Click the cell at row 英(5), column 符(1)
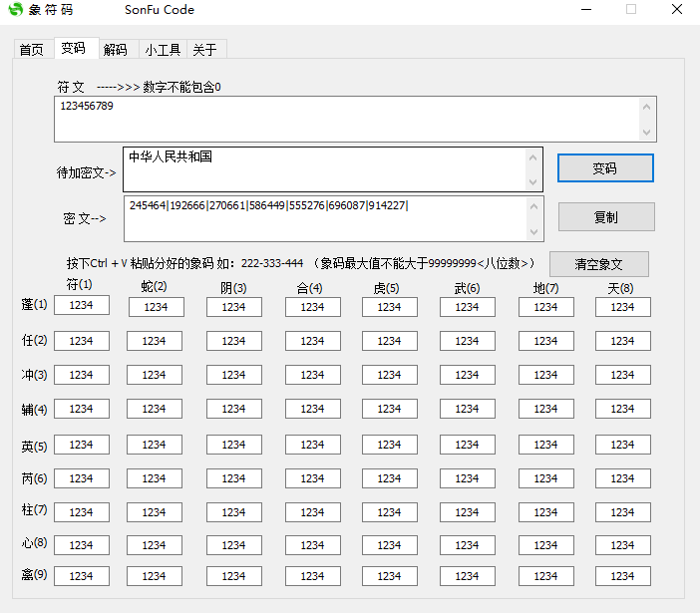 point(82,445)
